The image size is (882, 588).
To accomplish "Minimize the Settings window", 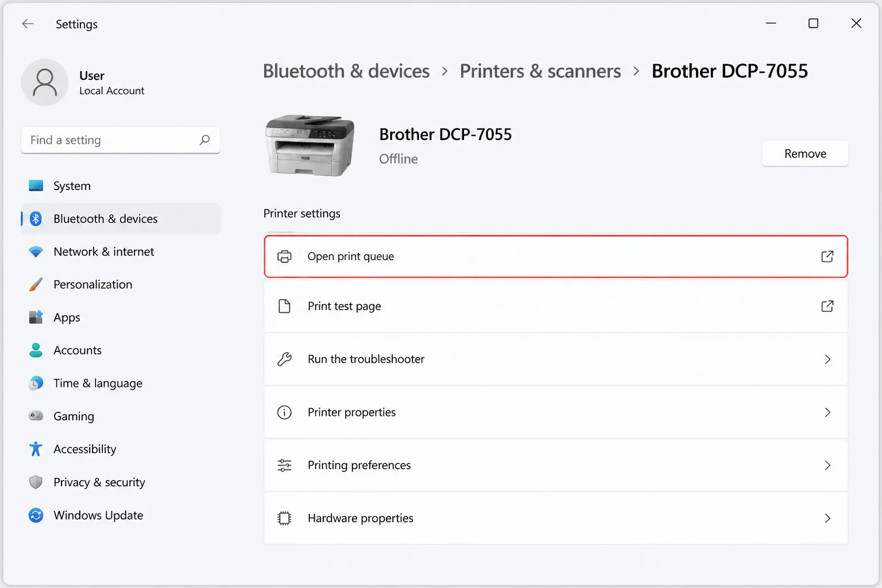I will pyautogui.click(x=771, y=24).
